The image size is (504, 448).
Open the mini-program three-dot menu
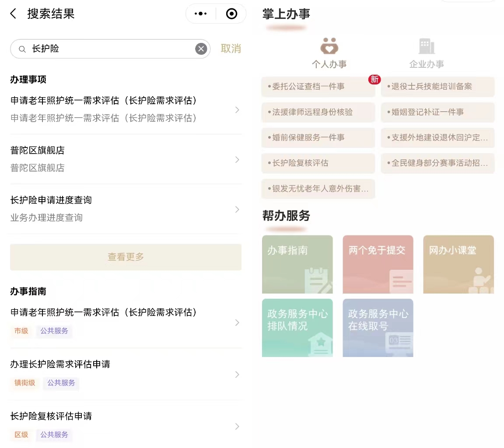(x=200, y=14)
